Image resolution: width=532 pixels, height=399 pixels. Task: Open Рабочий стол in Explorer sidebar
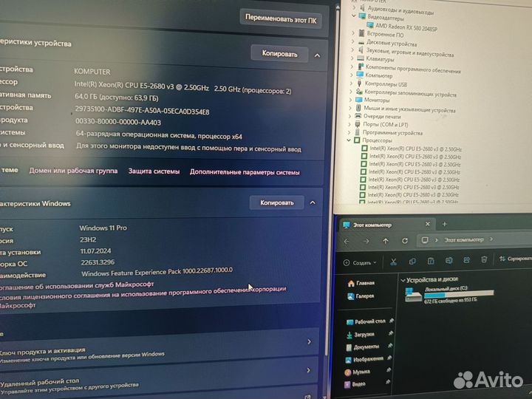pos(366,321)
